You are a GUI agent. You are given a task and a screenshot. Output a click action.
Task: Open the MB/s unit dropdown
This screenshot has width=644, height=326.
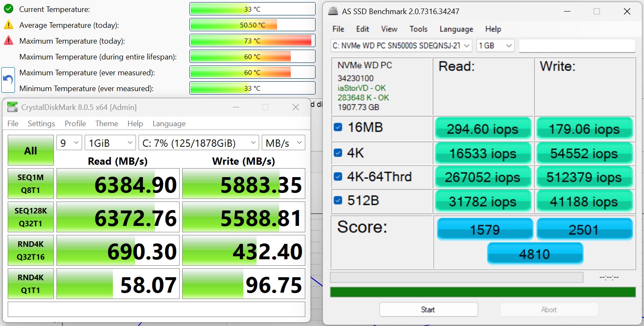click(284, 143)
